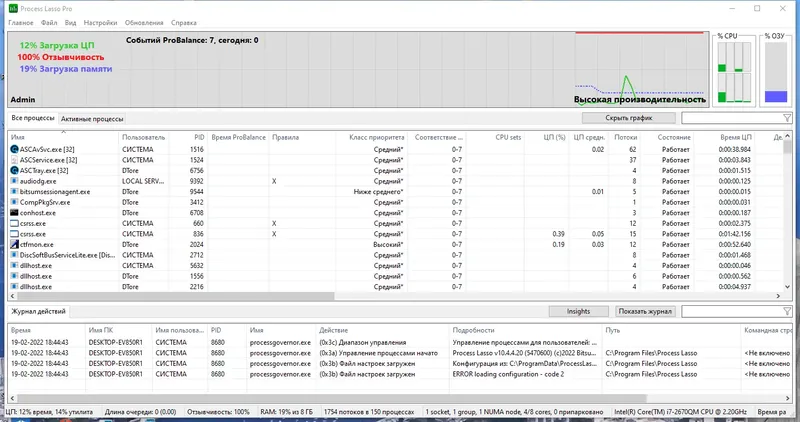Click the csrss.exe icon with PID 660
Screen dimensions: 800x422
14,224
